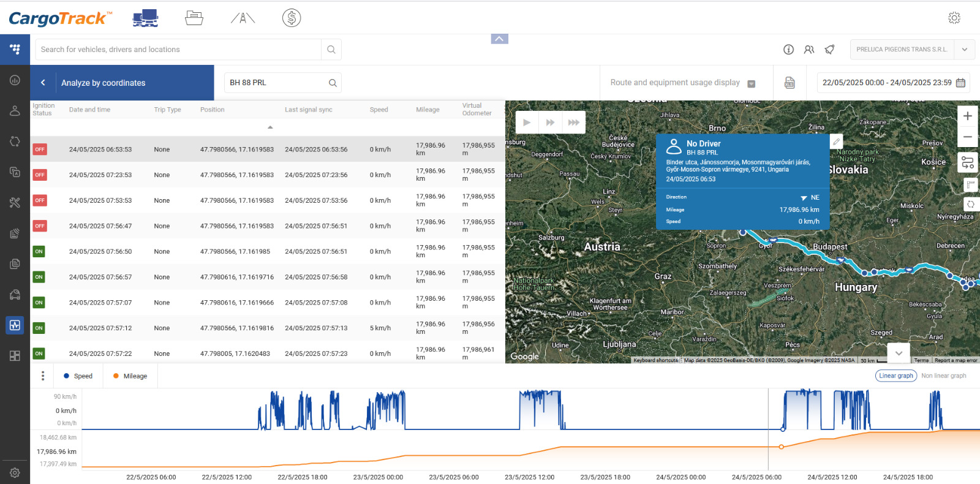Toggle the Speed series in graph legend

78,376
